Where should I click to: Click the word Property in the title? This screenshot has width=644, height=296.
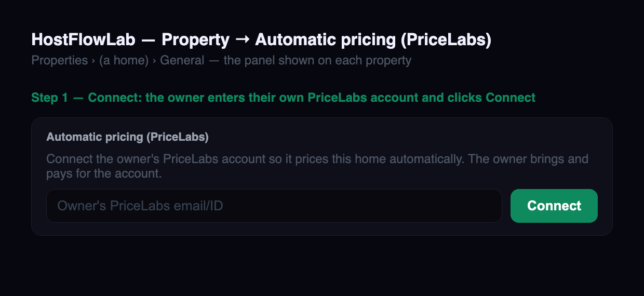(x=195, y=39)
